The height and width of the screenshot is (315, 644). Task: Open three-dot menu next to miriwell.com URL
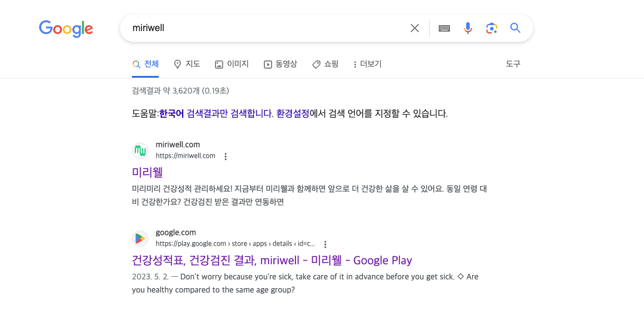tap(225, 156)
